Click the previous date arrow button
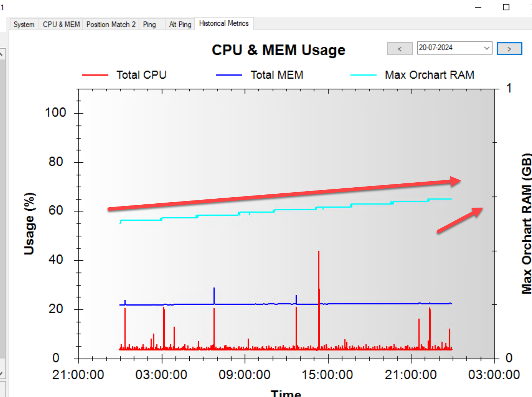Screen dimensions: 532x397 click(400, 49)
